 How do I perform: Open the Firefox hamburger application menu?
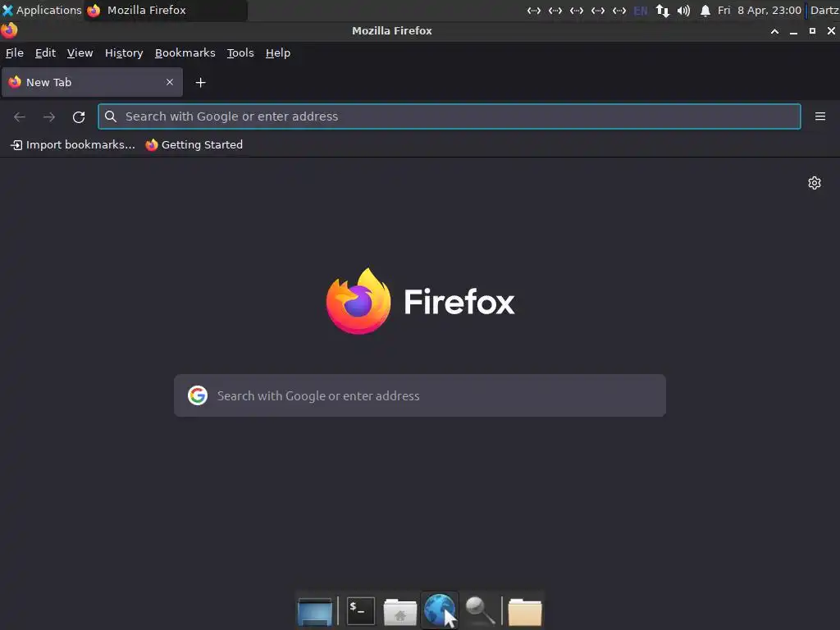pyautogui.click(x=820, y=116)
